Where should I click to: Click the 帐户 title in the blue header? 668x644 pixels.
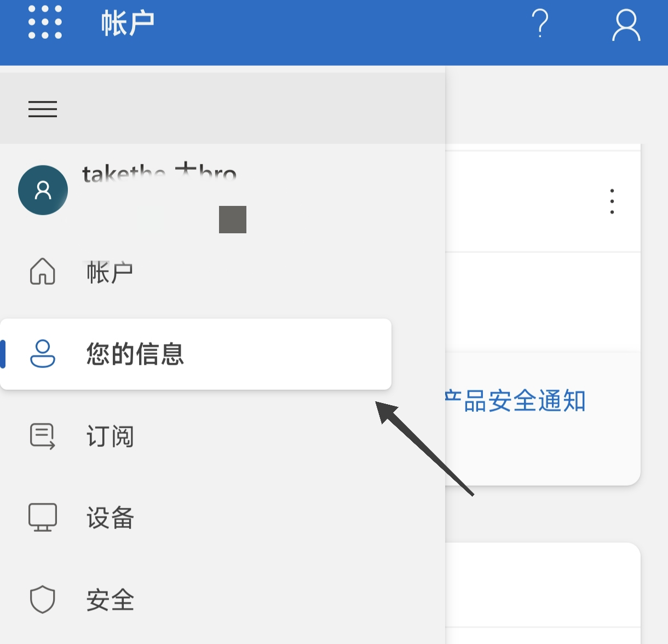click(128, 24)
